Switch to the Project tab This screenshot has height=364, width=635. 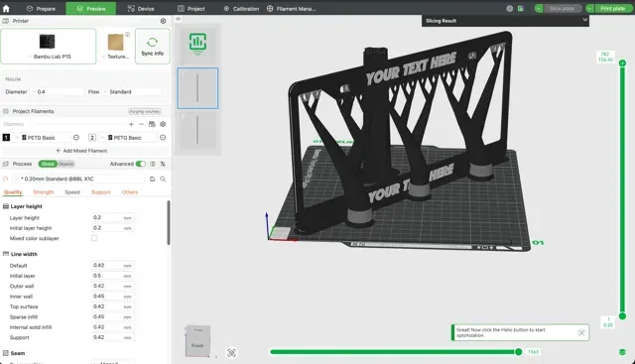pyautogui.click(x=191, y=9)
